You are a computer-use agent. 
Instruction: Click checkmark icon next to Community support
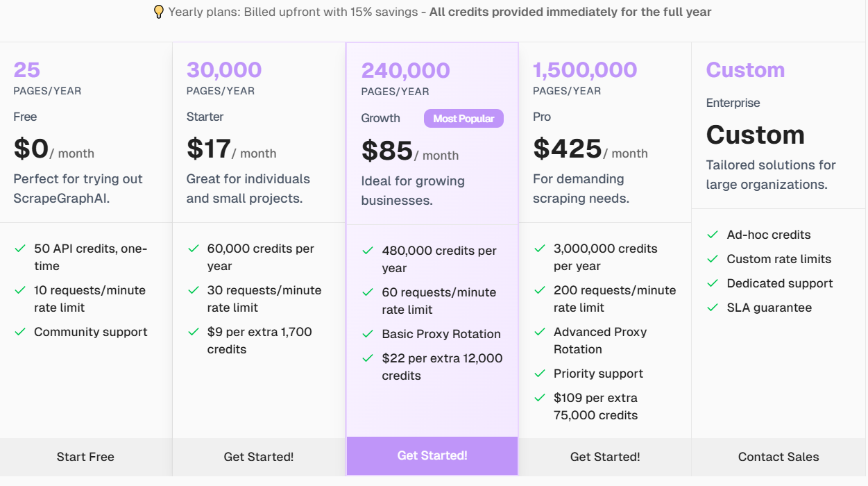tap(20, 332)
